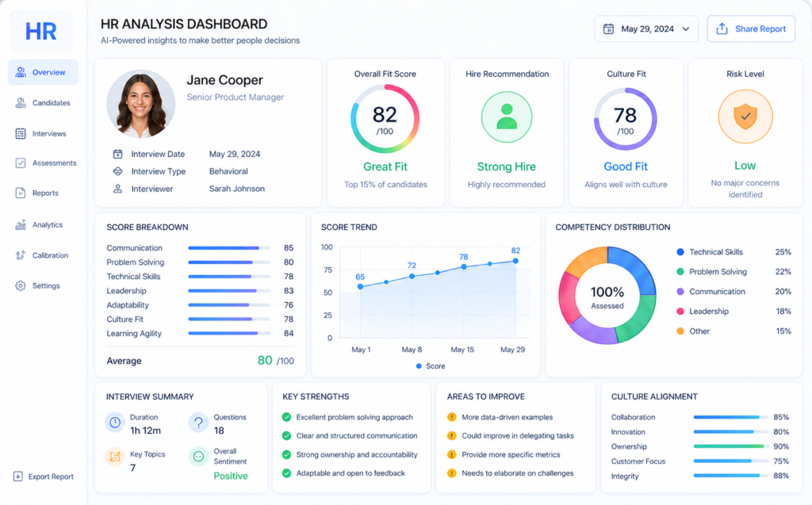The image size is (812, 505).
Task: Click warning icon beside More data-driven examples
Action: coord(451,417)
